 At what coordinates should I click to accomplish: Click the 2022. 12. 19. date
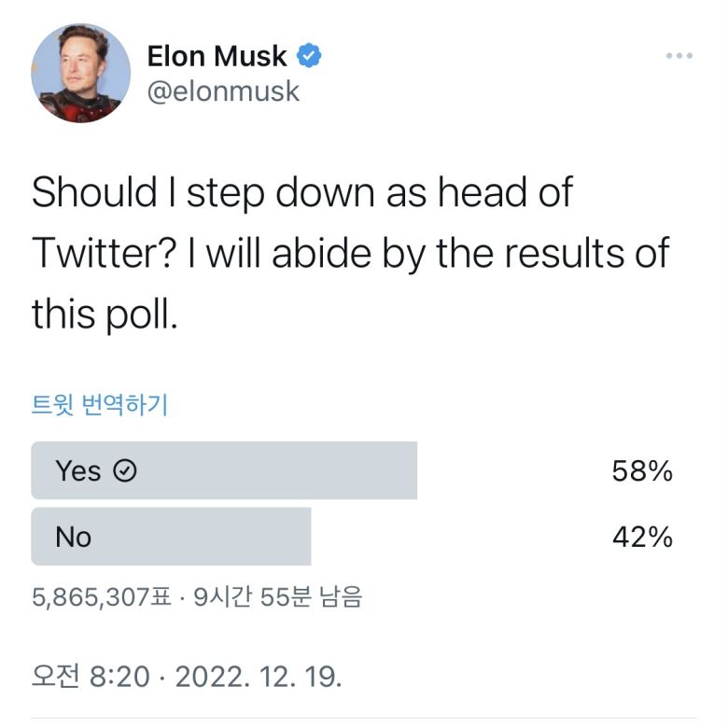tap(259, 676)
